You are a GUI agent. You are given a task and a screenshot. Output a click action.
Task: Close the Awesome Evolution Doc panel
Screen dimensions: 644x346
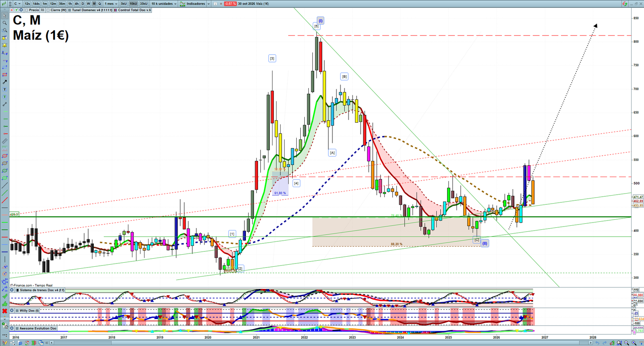(x=12, y=328)
